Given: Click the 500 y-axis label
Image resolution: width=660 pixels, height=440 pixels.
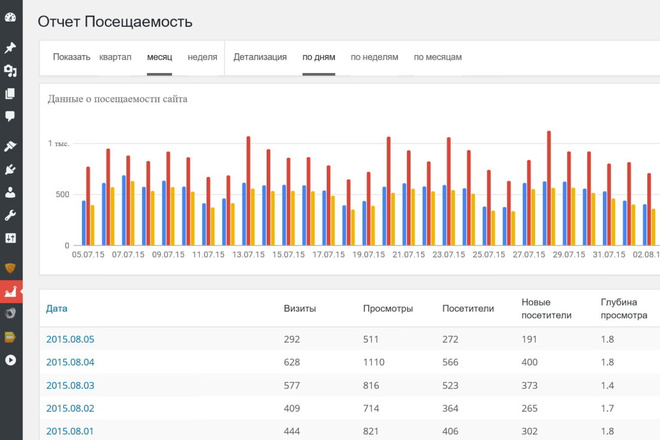Looking at the screenshot, I should pyautogui.click(x=62, y=195).
